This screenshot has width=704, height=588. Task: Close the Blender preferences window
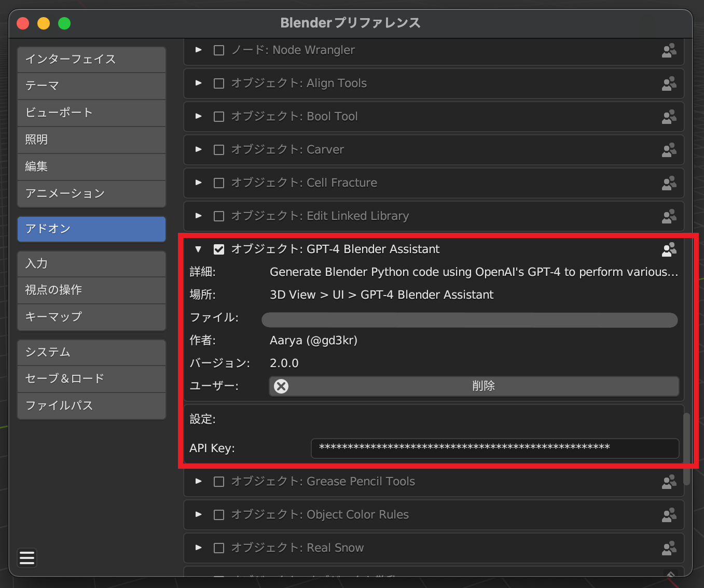(x=23, y=23)
